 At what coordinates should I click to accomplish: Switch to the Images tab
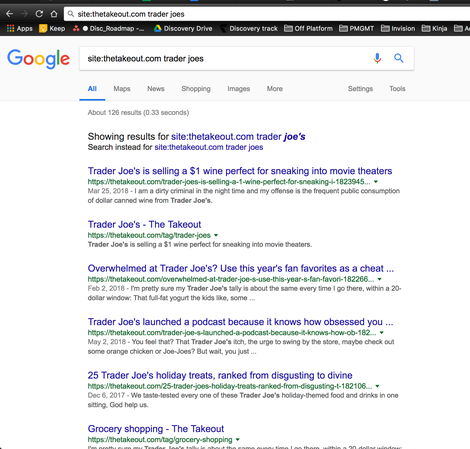click(239, 89)
